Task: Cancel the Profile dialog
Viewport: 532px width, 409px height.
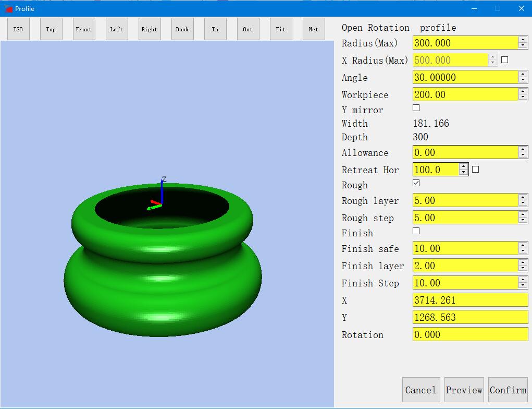Action: 421,390
